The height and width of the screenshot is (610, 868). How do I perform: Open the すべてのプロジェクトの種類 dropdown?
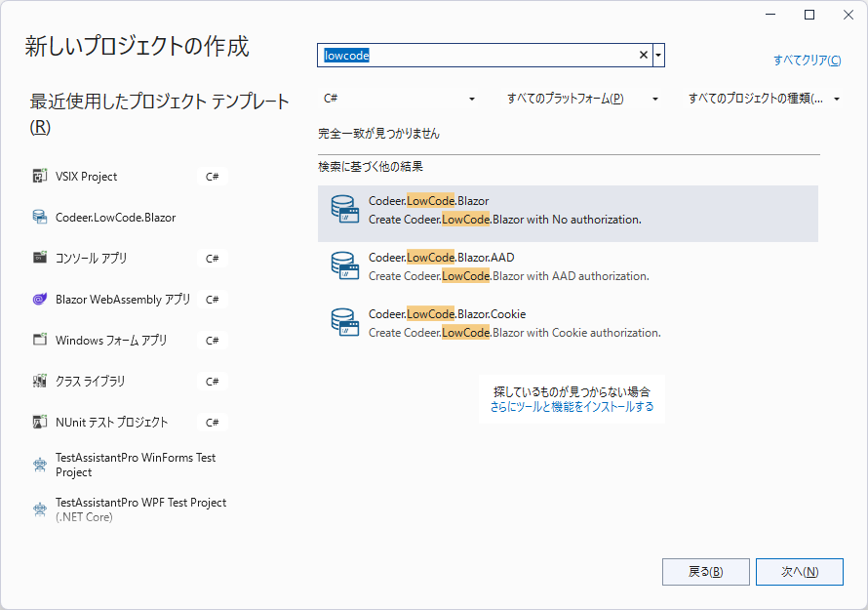[764, 99]
